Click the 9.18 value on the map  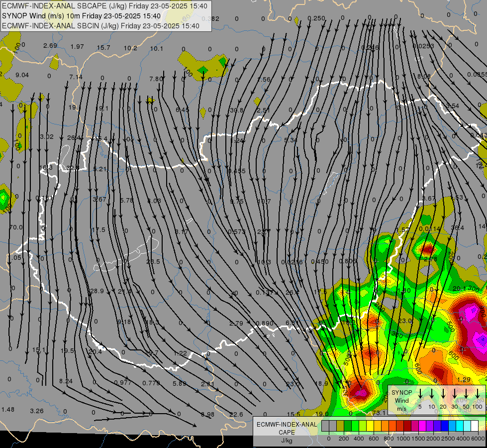tap(124, 322)
